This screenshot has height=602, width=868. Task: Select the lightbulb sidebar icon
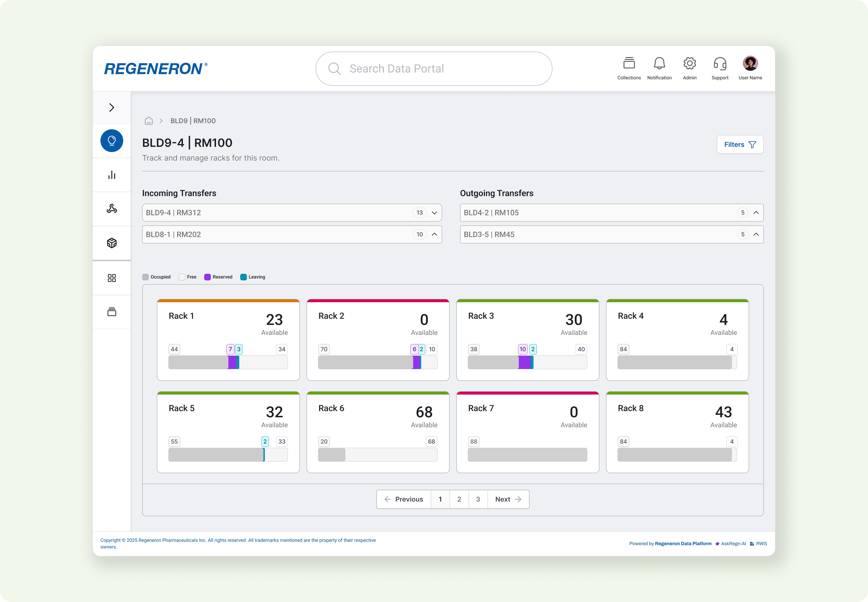tap(112, 141)
